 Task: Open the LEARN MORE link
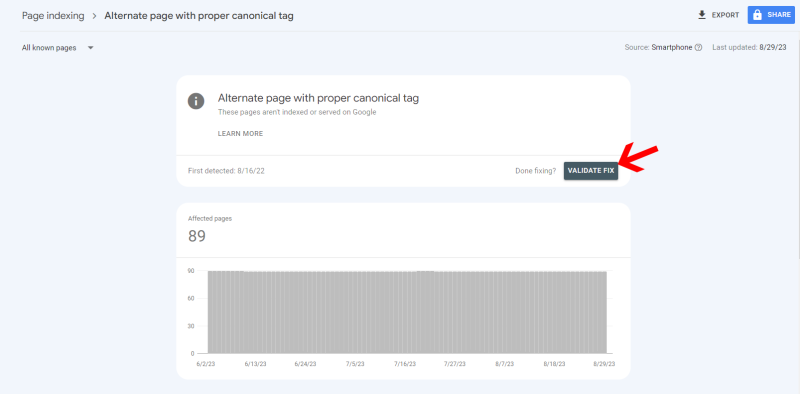click(240, 134)
